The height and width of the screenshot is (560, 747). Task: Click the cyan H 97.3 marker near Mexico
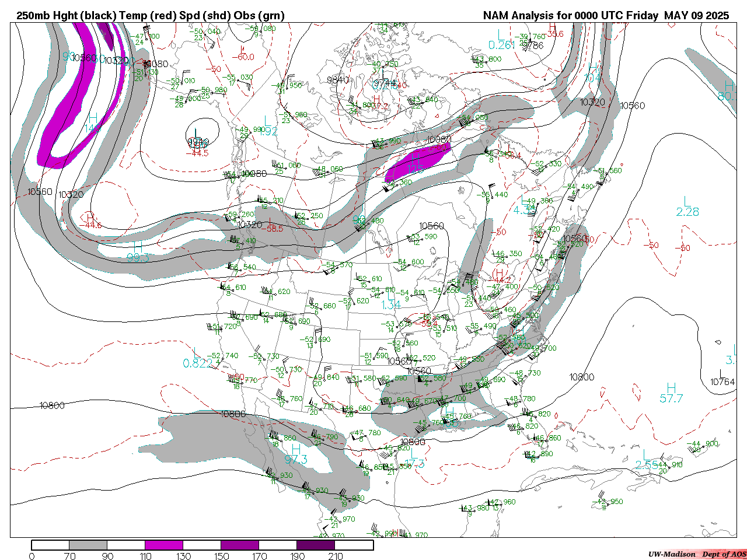click(x=296, y=454)
